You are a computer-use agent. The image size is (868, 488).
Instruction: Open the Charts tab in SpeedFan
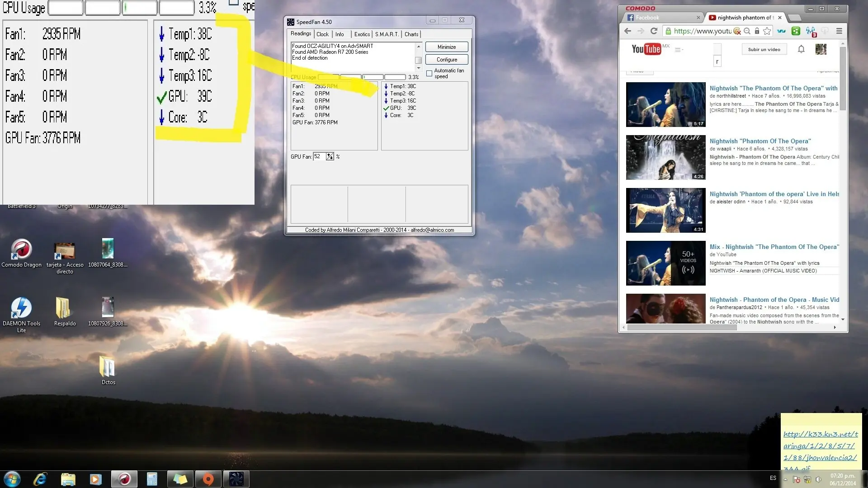pyautogui.click(x=411, y=34)
